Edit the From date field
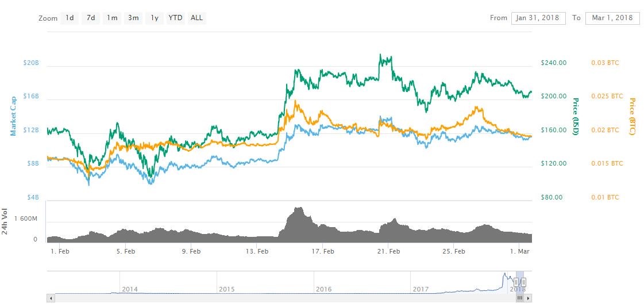Viewport: 644px width, 307px height. tap(538, 18)
